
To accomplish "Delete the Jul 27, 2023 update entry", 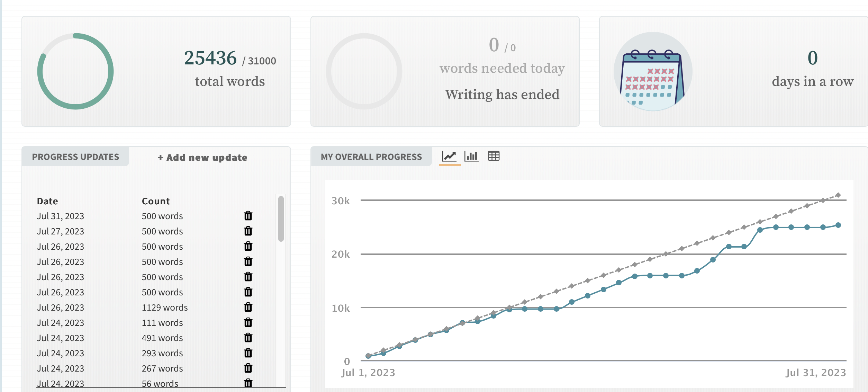I will [248, 231].
